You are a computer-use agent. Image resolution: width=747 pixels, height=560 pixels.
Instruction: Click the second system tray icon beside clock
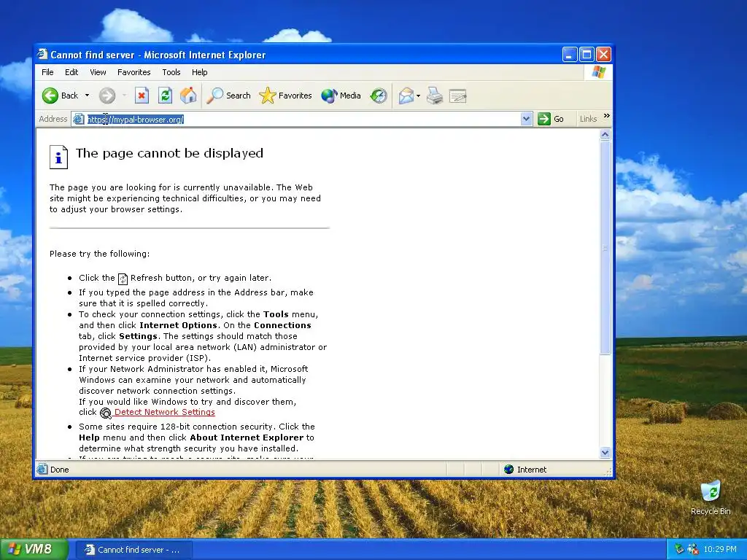tap(693, 550)
